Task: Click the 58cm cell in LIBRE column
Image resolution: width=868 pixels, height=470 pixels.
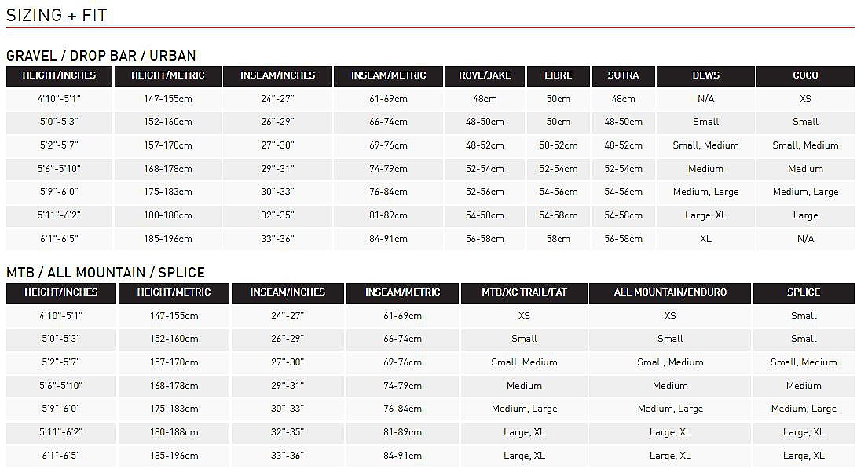Action: click(559, 239)
